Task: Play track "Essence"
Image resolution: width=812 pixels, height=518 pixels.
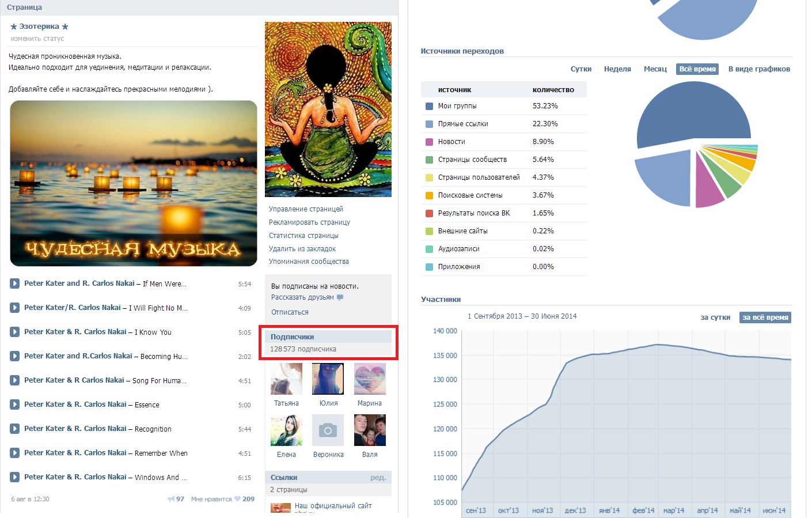Action: (x=15, y=404)
